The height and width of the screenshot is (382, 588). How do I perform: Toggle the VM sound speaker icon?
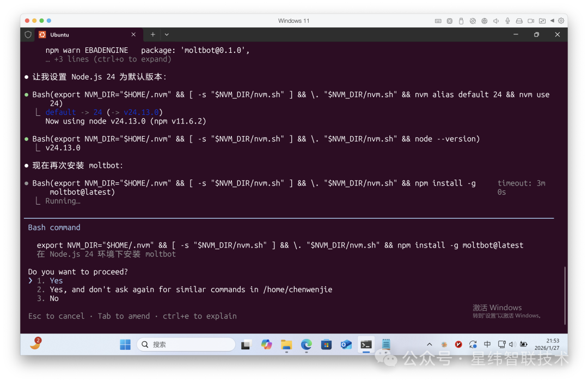(496, 21)
